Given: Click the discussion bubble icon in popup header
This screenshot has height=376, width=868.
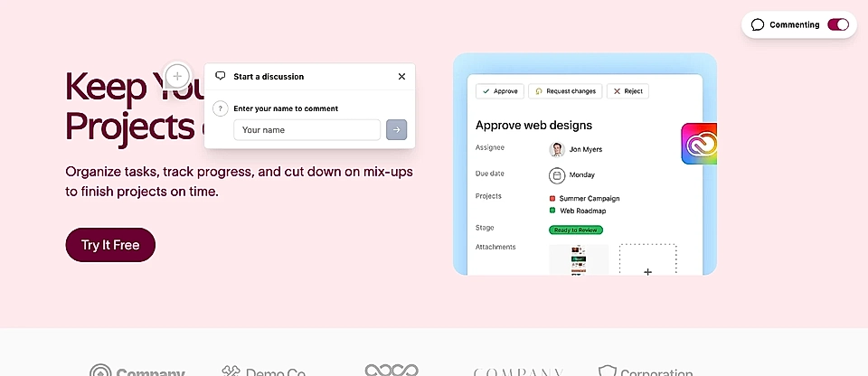Looking at the screenshot, I should [x=221, y=76].
